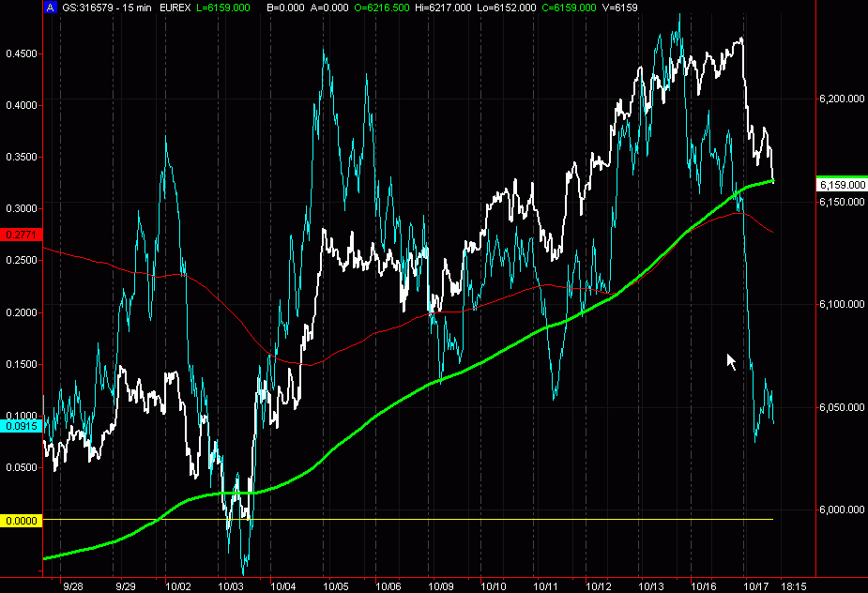The image size is (868, 593).
Task: Click the 10/03 date on time axis
Action: pyautogui.click(x=231, y=586)
